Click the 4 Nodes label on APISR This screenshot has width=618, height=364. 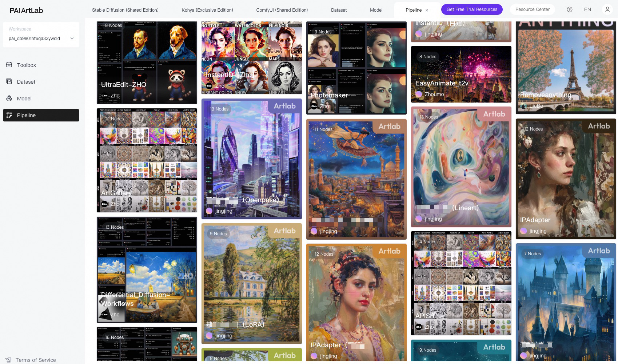click(x=428, y=241)
